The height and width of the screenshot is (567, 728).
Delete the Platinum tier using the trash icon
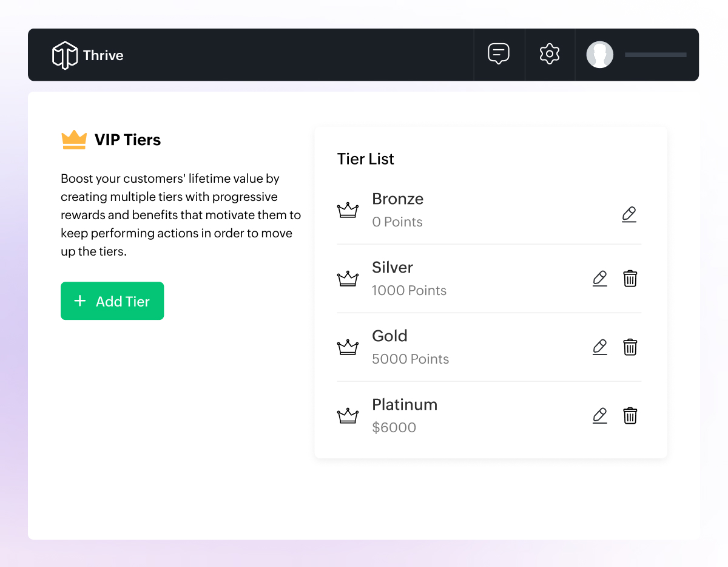coord(630,415)
